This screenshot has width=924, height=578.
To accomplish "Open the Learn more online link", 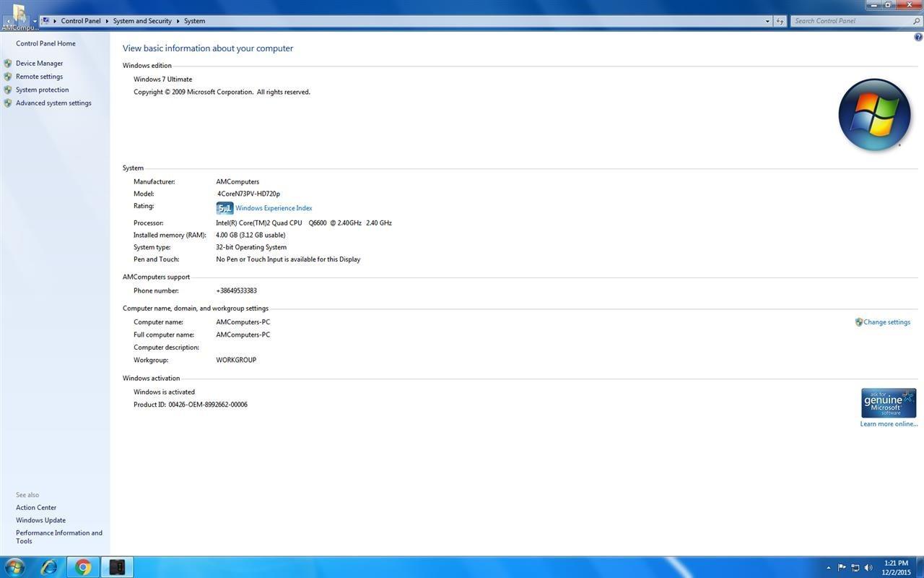I will click(x=889, y=424).
